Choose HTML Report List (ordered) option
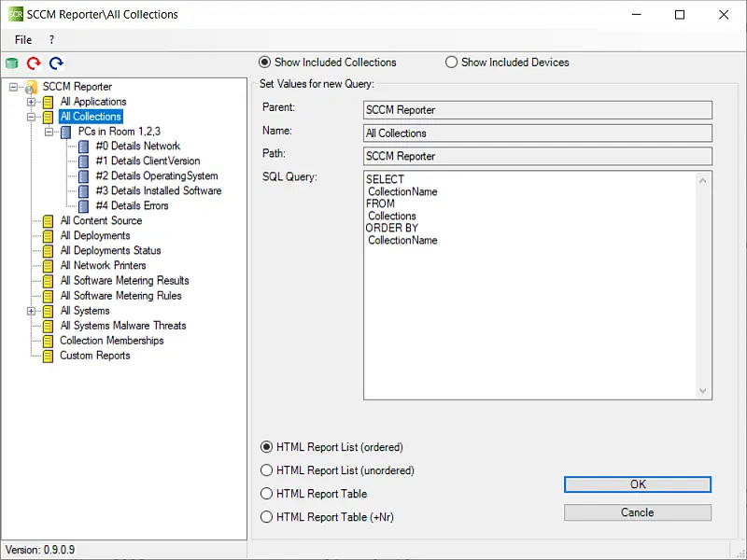 [266, 447]
